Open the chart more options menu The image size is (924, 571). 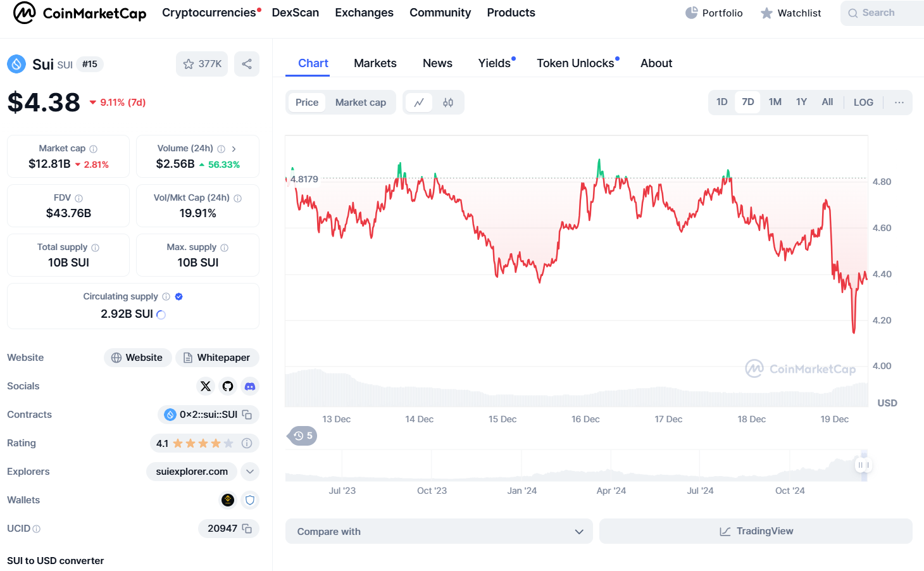[899, 103]
